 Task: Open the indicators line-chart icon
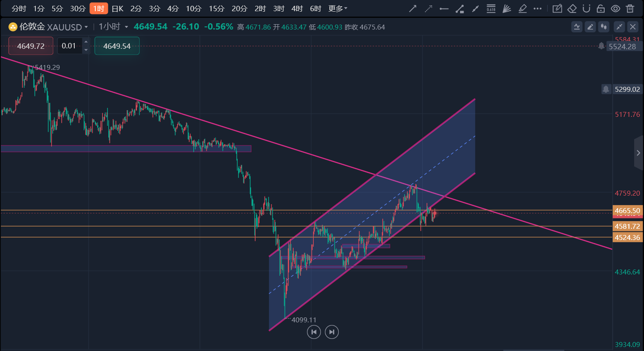click(577, 27)
